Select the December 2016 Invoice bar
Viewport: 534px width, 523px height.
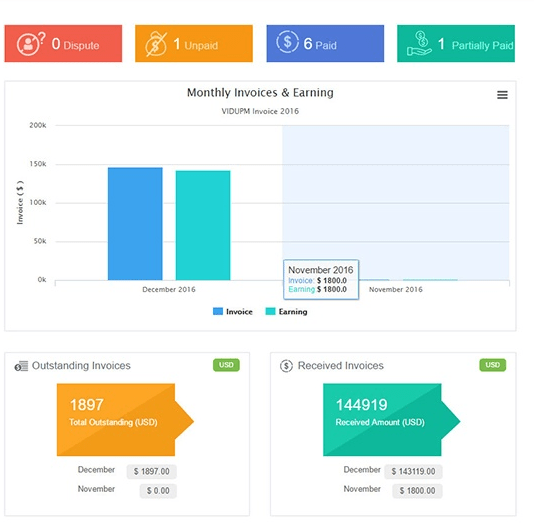point(135,224)
